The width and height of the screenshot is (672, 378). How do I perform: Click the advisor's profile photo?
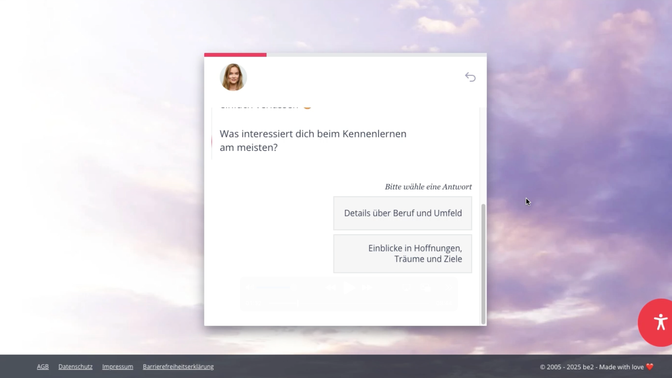click(x=233, y=77)
